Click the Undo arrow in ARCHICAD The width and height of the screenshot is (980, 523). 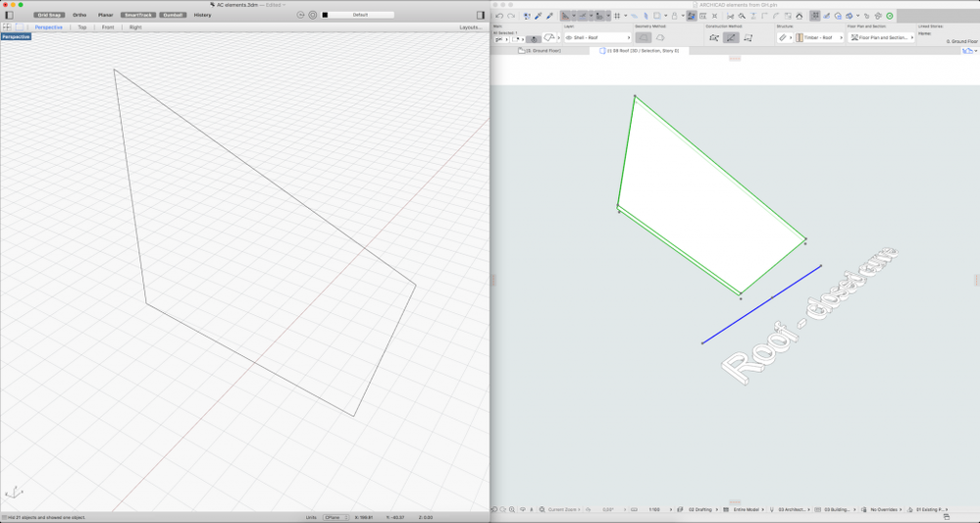(499, 16)
